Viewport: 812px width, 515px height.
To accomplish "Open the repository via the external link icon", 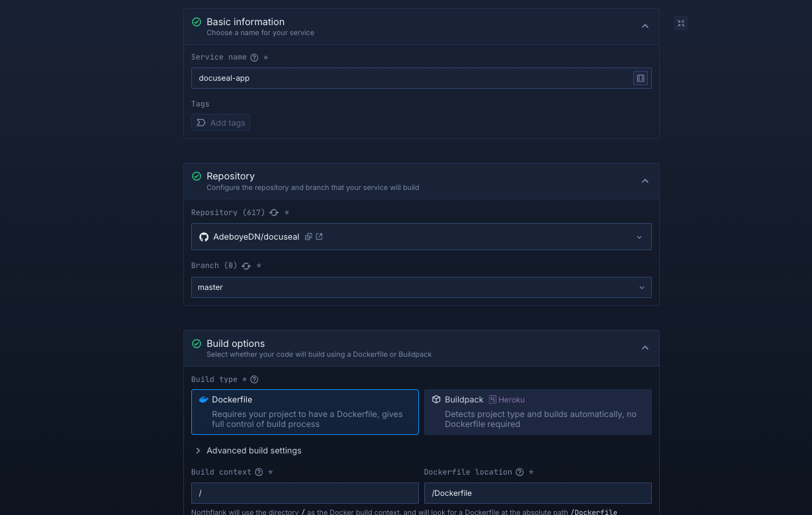I will 319,237.
